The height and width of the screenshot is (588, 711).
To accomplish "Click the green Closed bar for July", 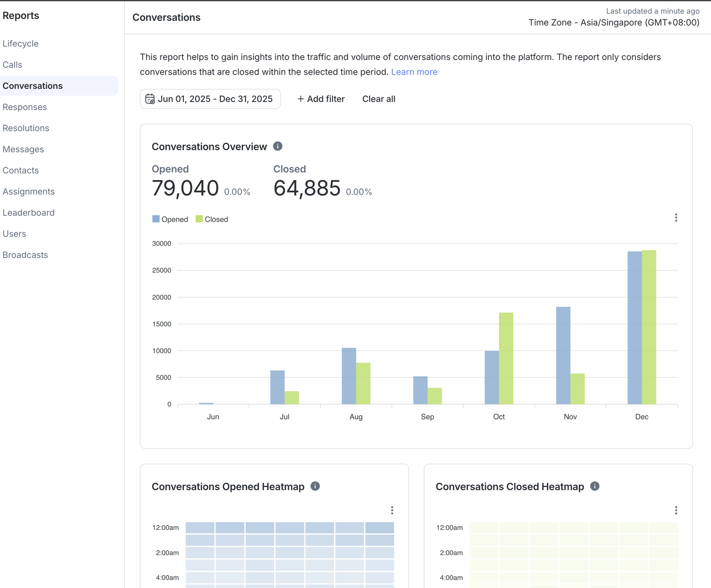I will 292,398.
